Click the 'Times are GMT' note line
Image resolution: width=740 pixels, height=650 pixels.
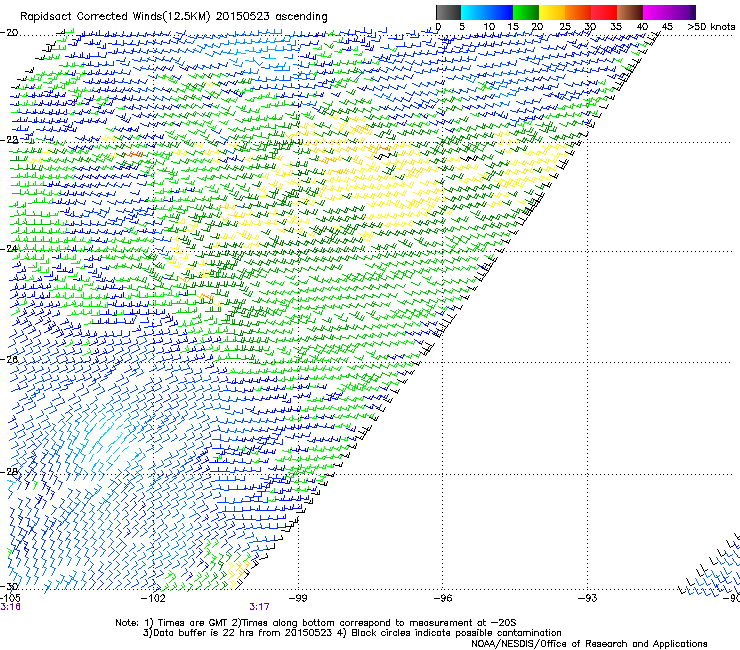(316, 623)
